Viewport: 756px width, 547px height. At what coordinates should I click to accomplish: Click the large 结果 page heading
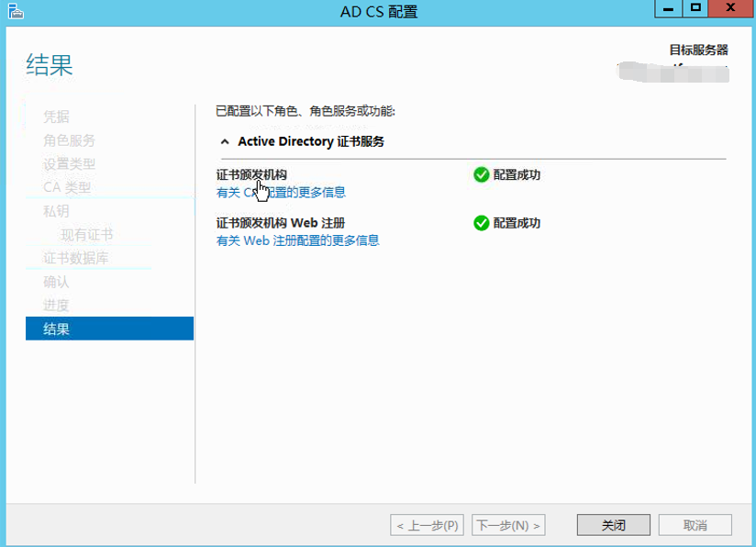coord(50,64)
